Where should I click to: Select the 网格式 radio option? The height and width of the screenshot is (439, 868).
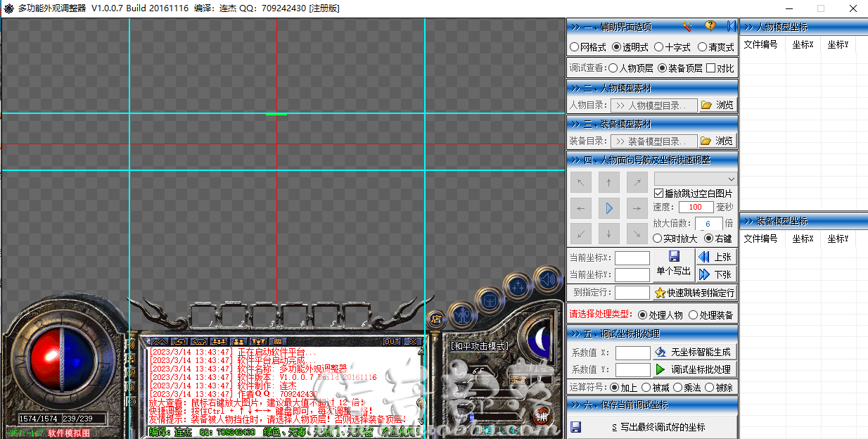click(x=588, y=47)
